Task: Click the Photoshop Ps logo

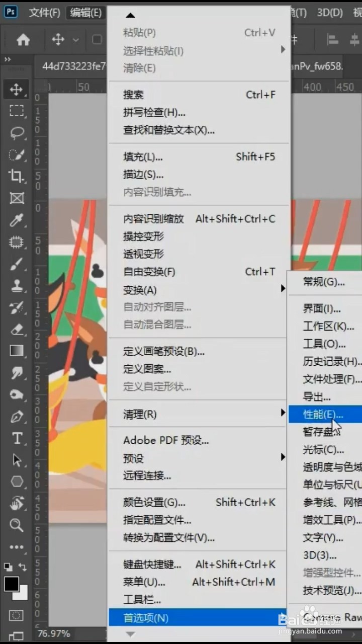Action: coord(10,12)
